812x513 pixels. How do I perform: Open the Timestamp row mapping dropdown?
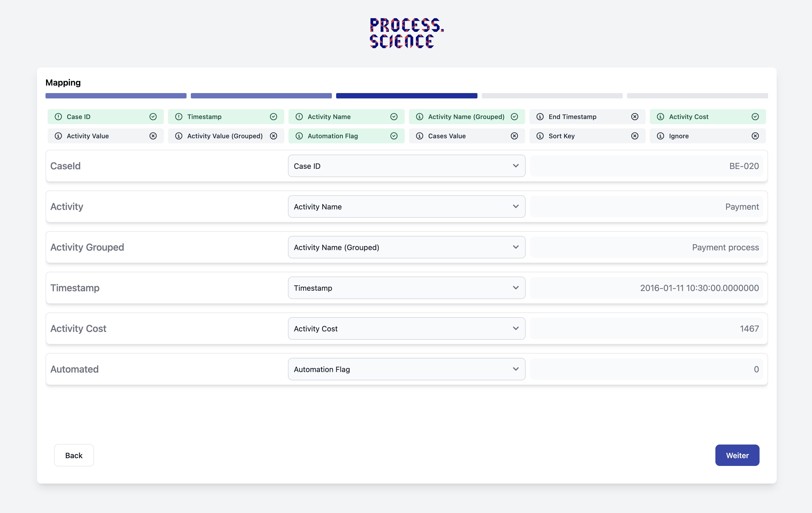click(406, 288)
